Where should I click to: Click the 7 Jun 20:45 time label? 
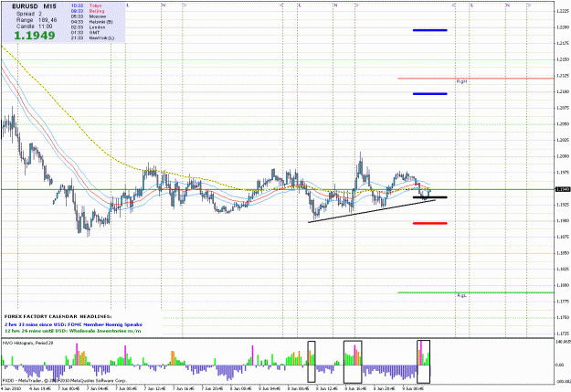pos(213,388)
